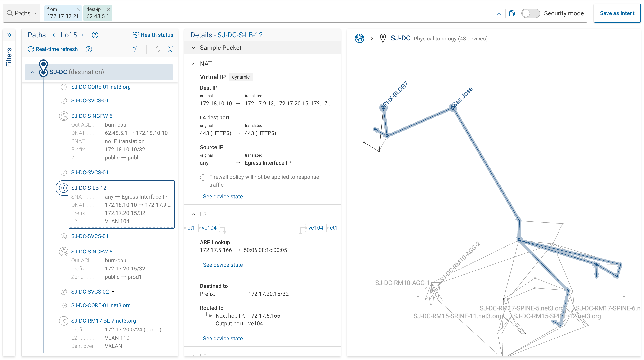Open help next to path counter

point(95,35)
